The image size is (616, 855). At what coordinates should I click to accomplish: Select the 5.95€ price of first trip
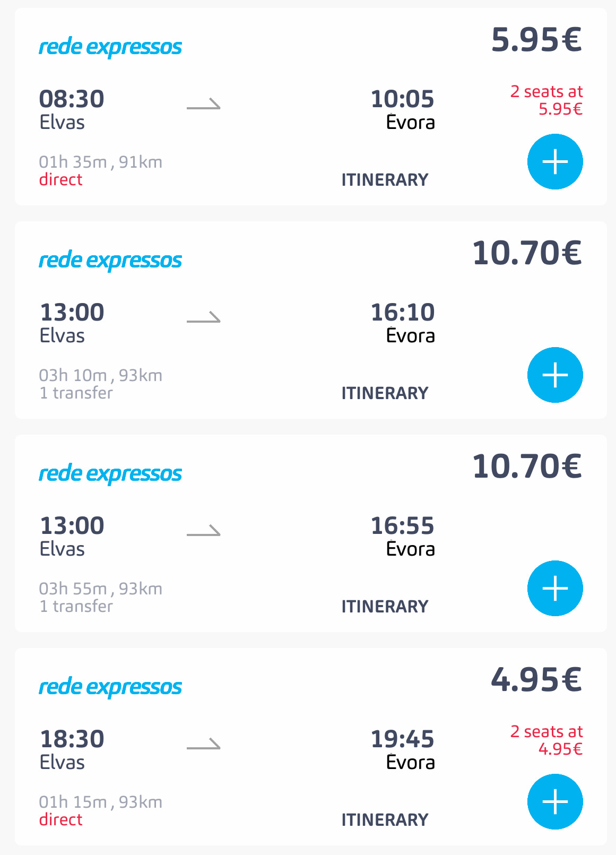tap(536, 40)
